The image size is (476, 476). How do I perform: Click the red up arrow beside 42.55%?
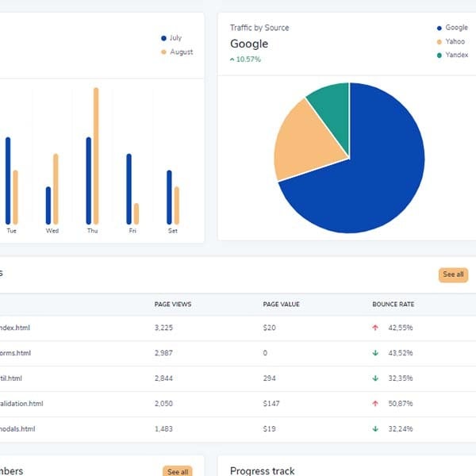click(375, 328)
